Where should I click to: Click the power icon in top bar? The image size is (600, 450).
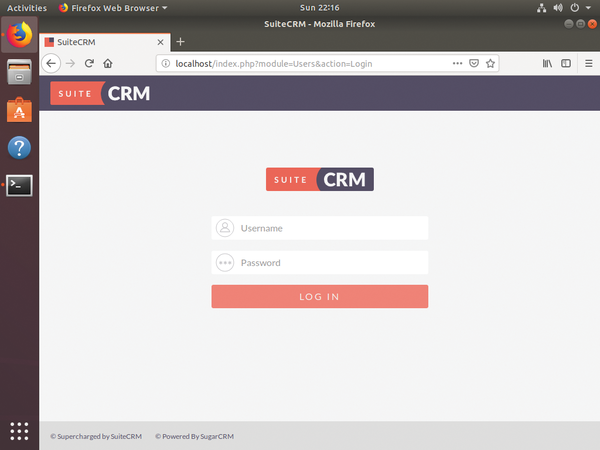pyautogui.click(x=574, y=8)
